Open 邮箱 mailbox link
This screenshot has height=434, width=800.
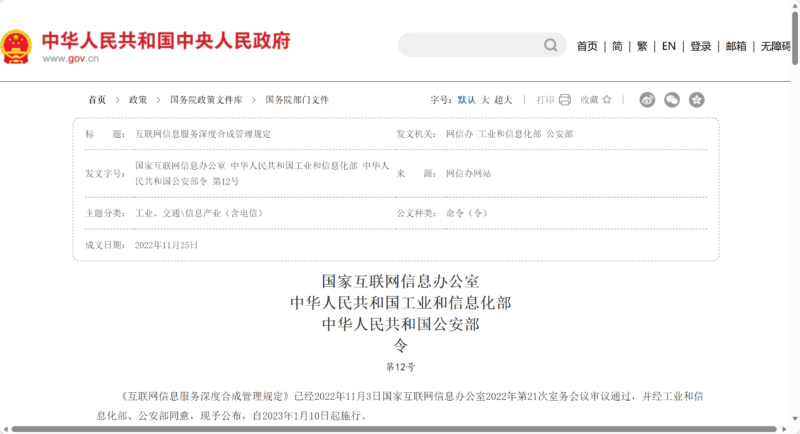[736, 46]
